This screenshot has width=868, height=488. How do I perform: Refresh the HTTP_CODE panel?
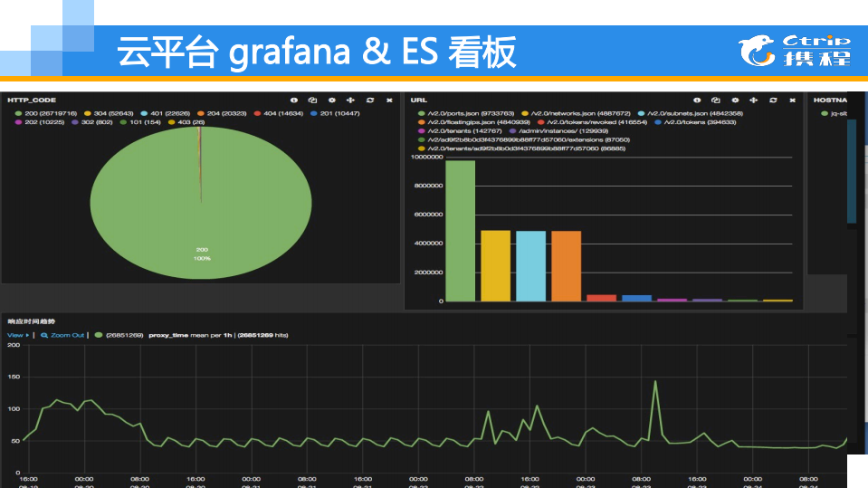coord(369,100)
